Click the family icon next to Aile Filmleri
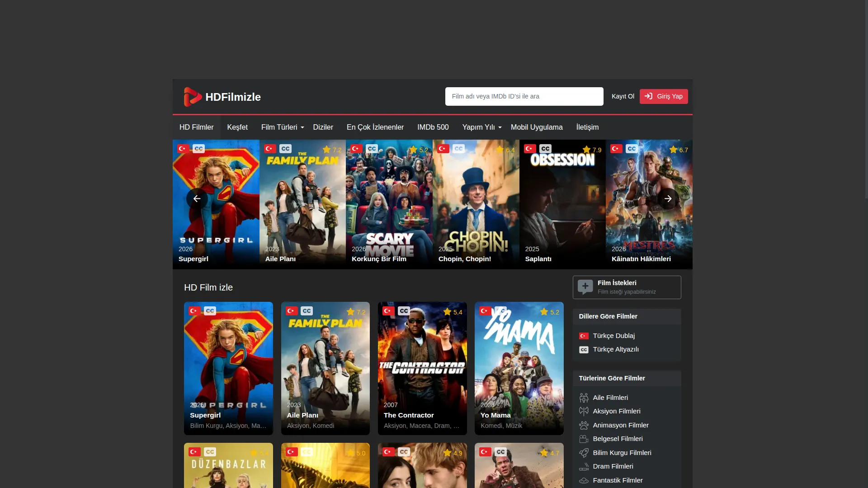 coord(584,398)
